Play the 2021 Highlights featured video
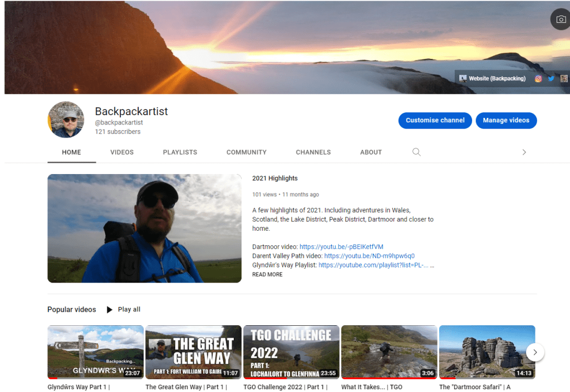Image resolution: width=570 pixels, height=392 pixels. (x=144, y=229)
